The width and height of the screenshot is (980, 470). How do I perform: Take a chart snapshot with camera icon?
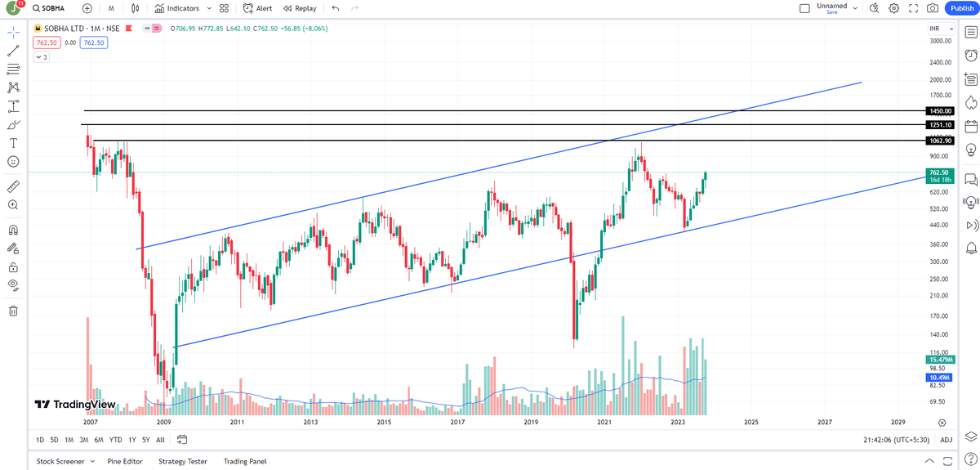[x=933, y=8]
